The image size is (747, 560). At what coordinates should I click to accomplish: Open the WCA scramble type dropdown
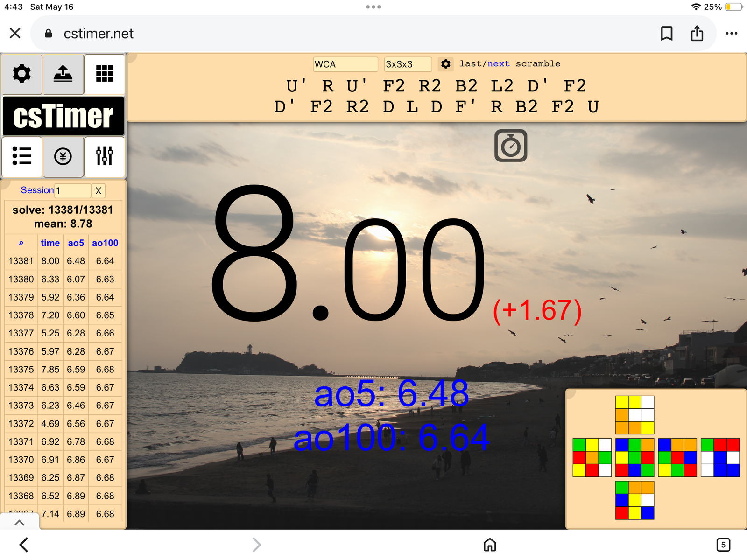345,64
